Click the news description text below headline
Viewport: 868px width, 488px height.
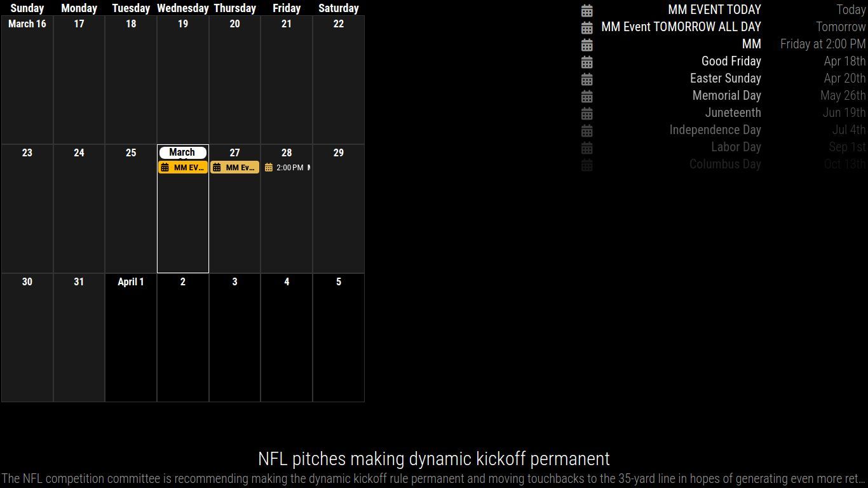point(433,478)
